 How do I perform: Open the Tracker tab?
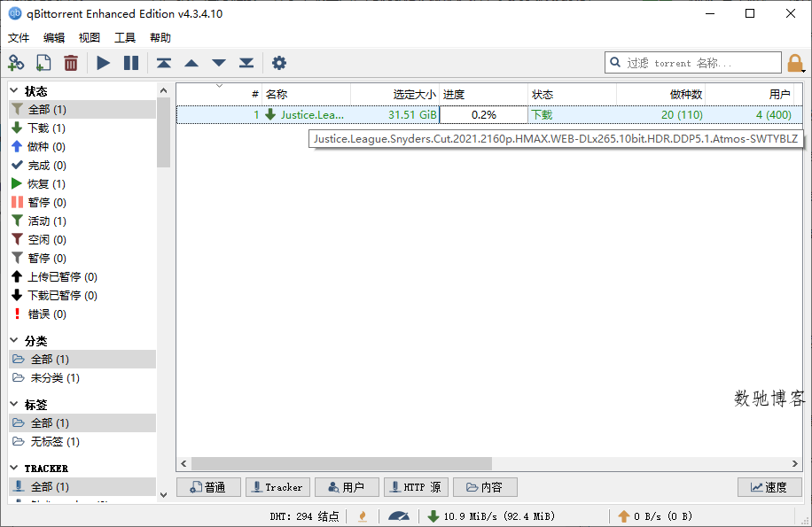278,487
